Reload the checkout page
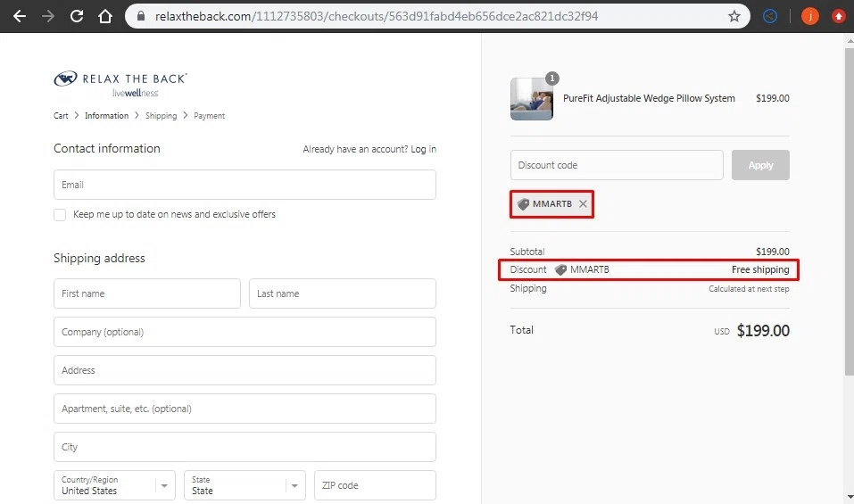Image resolution: width=854 pixels, height=504 pixels. point(76,16)
